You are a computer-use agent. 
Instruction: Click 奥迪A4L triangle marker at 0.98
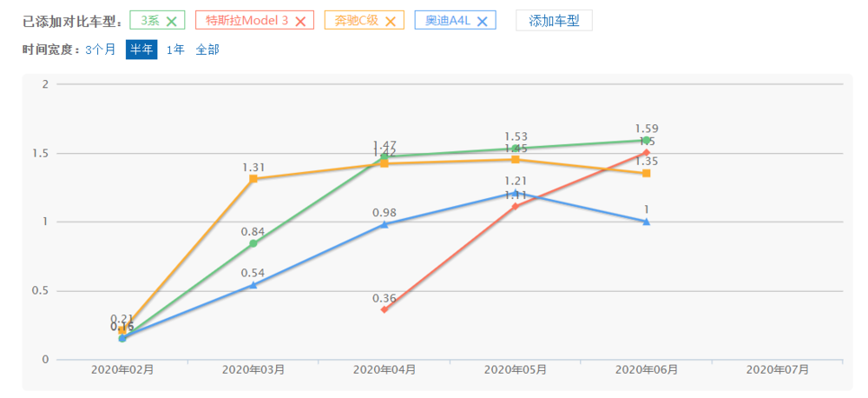coord(385,224)
